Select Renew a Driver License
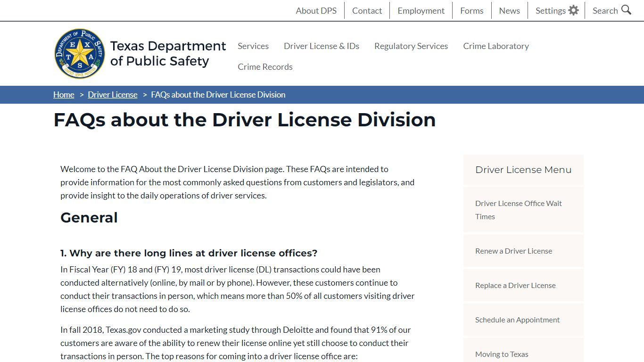The height and width of the screenshot is (362, 644). (x=523, y=251)
